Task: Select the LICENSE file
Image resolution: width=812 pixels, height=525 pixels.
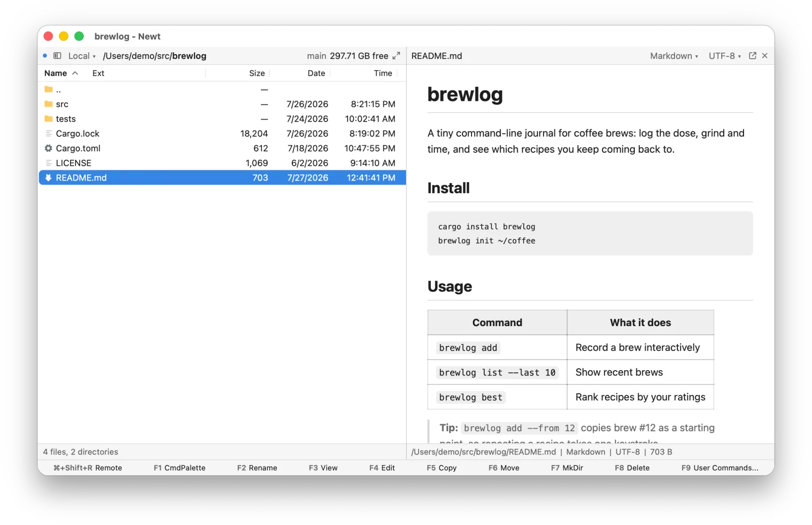Action: pos(222,163)
